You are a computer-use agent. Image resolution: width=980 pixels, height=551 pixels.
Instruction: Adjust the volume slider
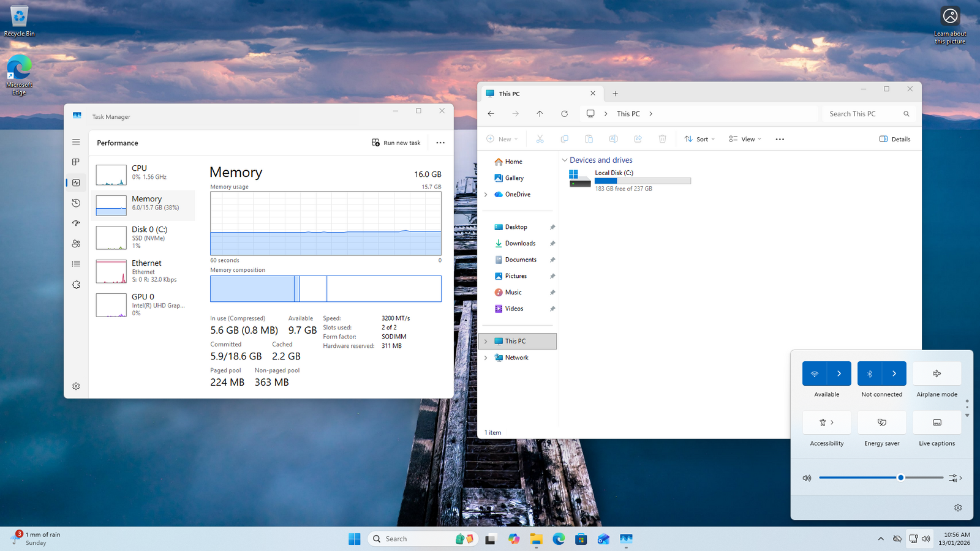pos(900,478)
